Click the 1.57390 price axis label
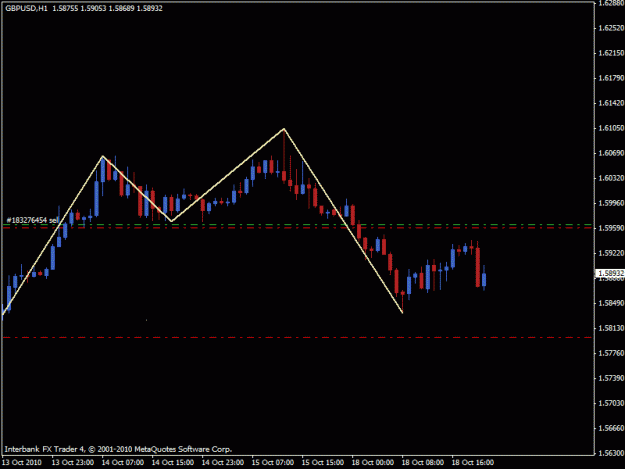 pos(611,378)
